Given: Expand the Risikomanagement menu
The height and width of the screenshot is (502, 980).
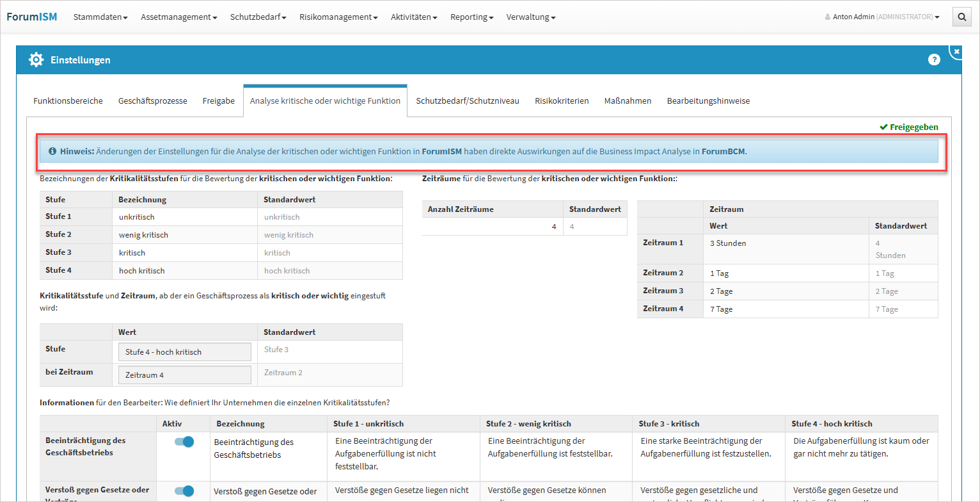Looking at the screenshot, I should click(x=338, y=17).
